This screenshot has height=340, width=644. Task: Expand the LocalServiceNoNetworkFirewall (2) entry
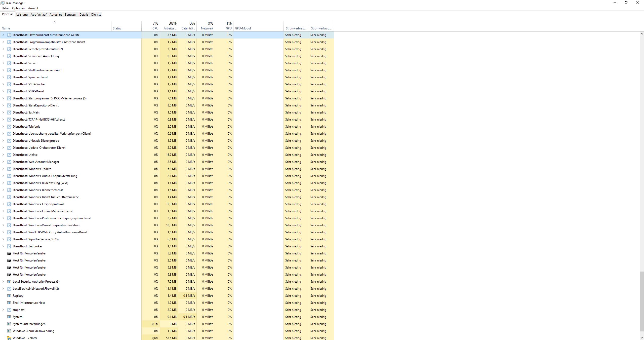(3, 289)
